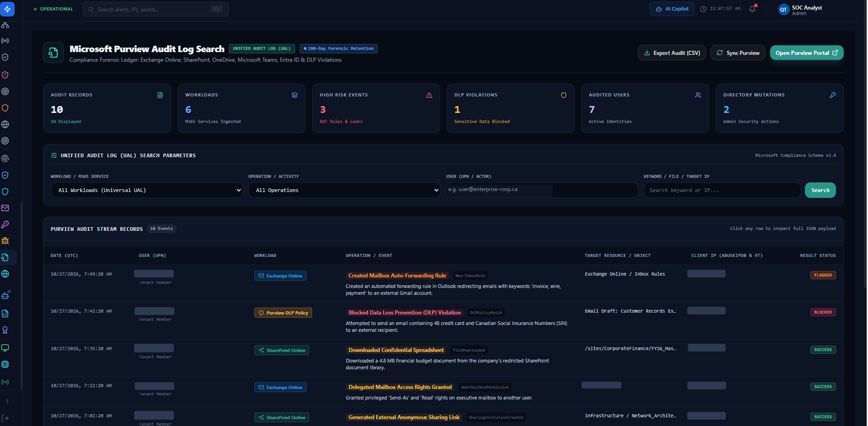Click the keyword or IP search field
The height and width of the screenshot is (426, 868).
(722, 190)
